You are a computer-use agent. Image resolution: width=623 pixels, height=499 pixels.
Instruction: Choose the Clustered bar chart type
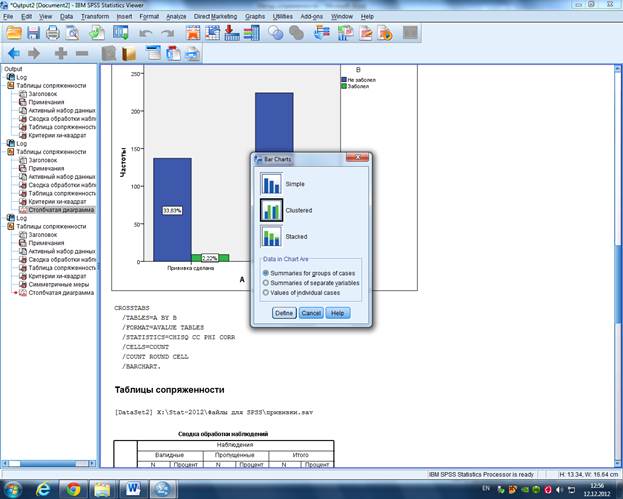coord(271,210)
